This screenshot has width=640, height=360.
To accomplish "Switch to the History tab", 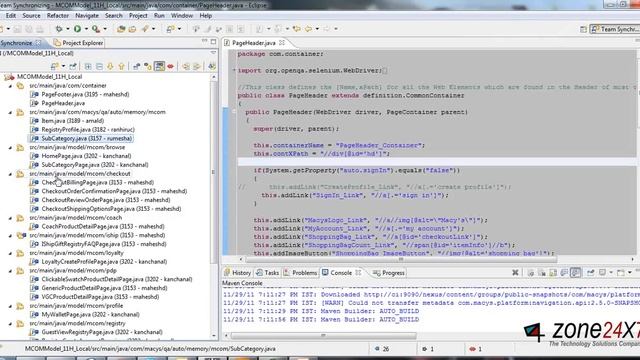I will (x=237, y=273).
